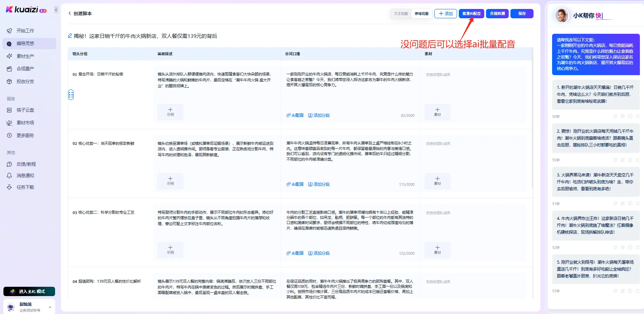Click suggestion 5 刚开业就火到限号
644x314 pixels.
coord(596,269)
